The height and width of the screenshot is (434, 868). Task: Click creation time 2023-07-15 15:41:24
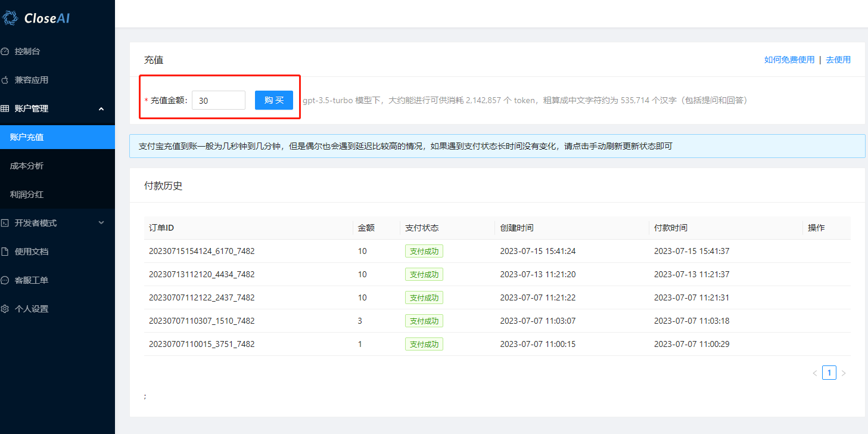538,251
